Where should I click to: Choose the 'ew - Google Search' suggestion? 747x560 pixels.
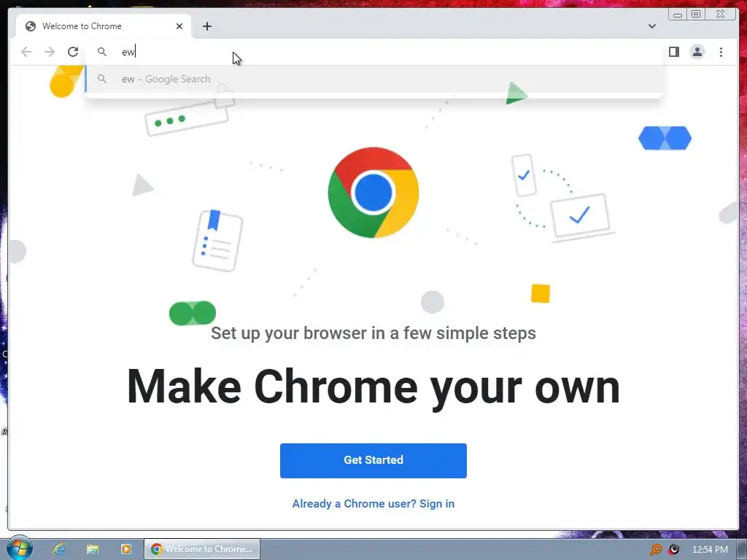click(x=373, y=79)
